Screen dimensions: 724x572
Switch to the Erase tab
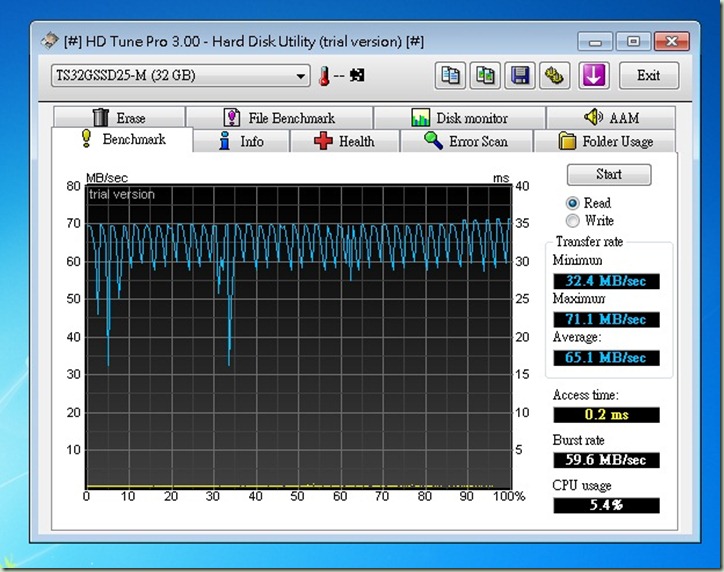(119, 117)
